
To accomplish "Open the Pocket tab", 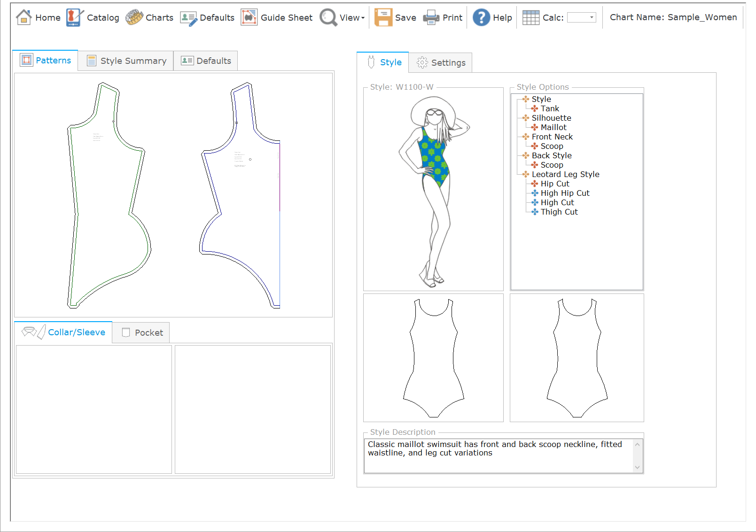I will (x=141, y=332).
